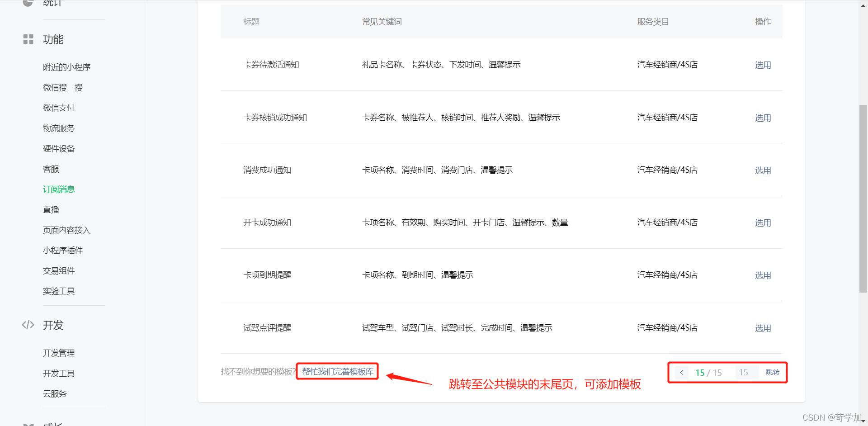Image resolution: width=868 pixels, height=426 pixels.
Task: Click 汽车经销商/4S店 in 卡券待激活通知 row
Action: (x=667, y=65)
